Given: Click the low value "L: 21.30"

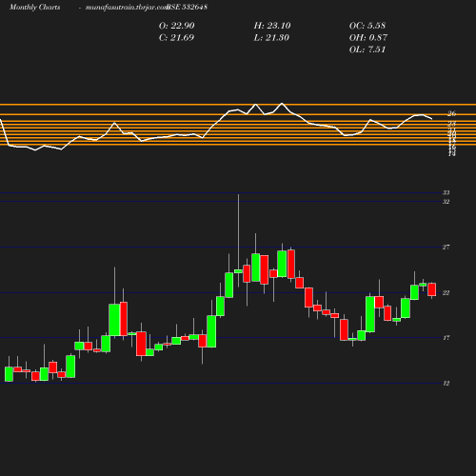Looking at the screenshot, I should point(271,38).
